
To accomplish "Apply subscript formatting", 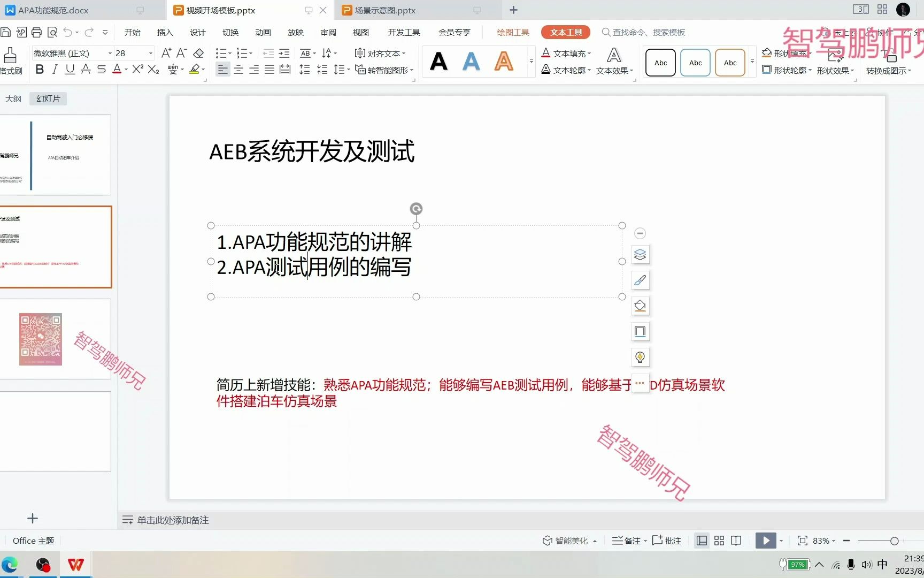I will pyautogui.click(x=153, y=70).
